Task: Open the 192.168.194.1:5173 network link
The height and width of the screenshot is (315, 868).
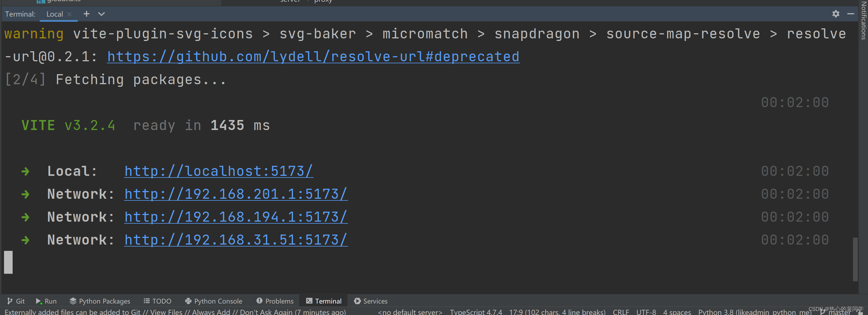Action: pos(236,217)
